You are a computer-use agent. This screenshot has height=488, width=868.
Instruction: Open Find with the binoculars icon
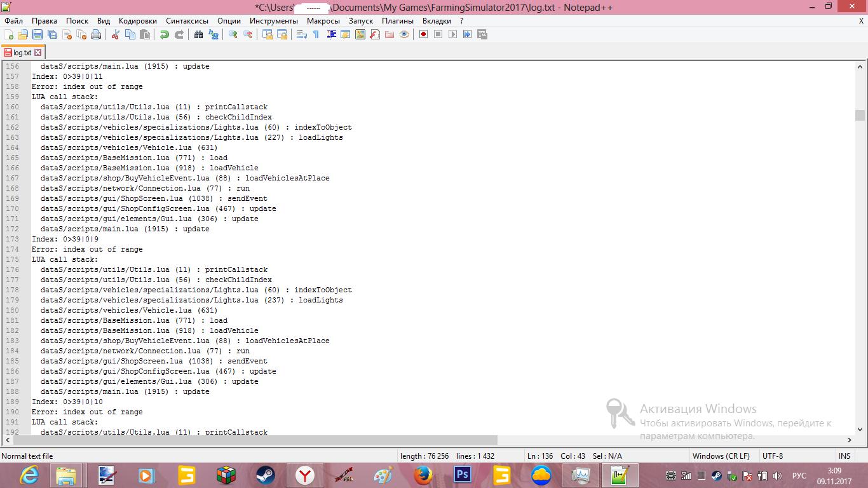coord(198,35)
